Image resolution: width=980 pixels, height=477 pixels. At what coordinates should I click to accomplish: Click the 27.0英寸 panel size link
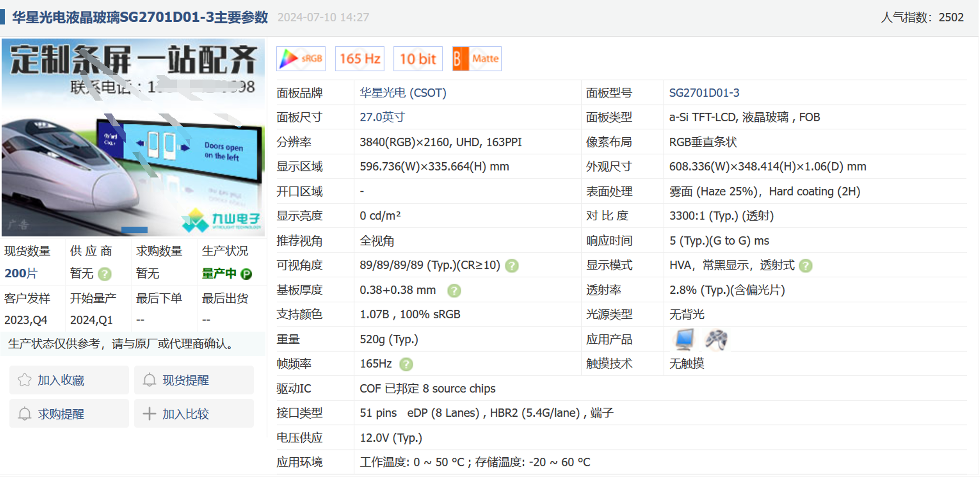tap(382, 117)
